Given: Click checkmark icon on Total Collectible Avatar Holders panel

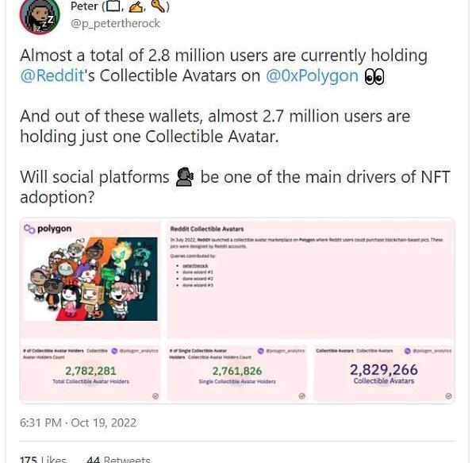Looking at the screenshot, I should coord(155,395).
